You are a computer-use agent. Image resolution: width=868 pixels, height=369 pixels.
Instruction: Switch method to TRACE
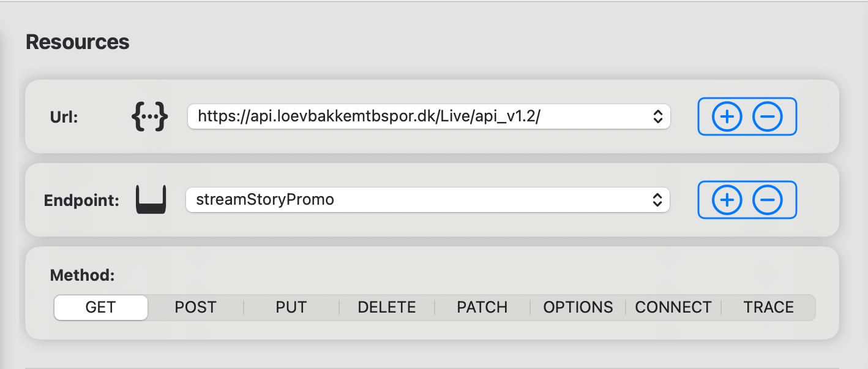click(769, 307)
